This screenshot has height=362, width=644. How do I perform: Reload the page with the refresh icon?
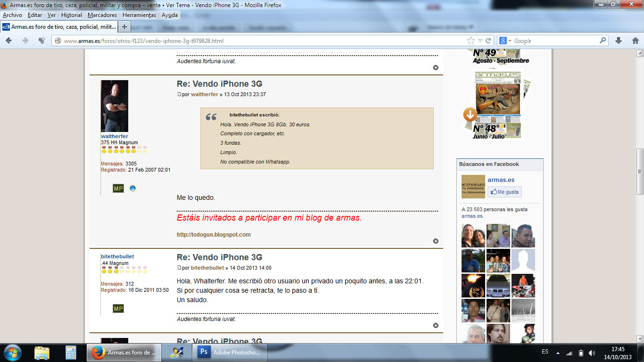[x=488, y=41]
